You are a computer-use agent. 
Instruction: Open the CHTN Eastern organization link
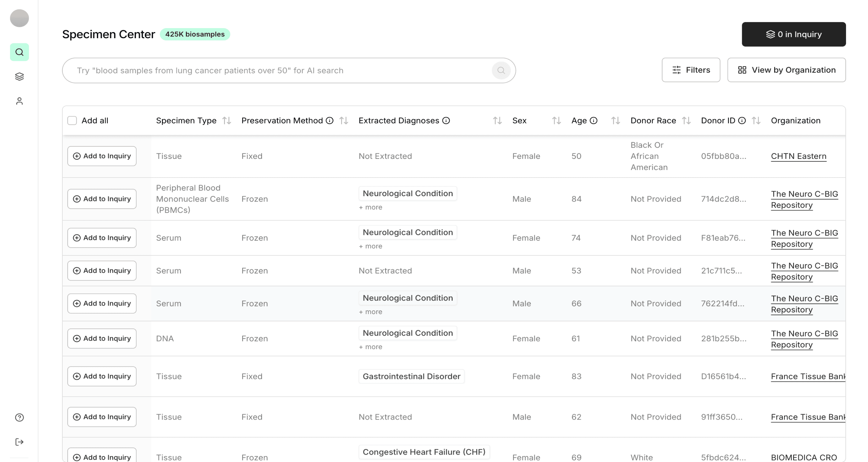point(798,156)
